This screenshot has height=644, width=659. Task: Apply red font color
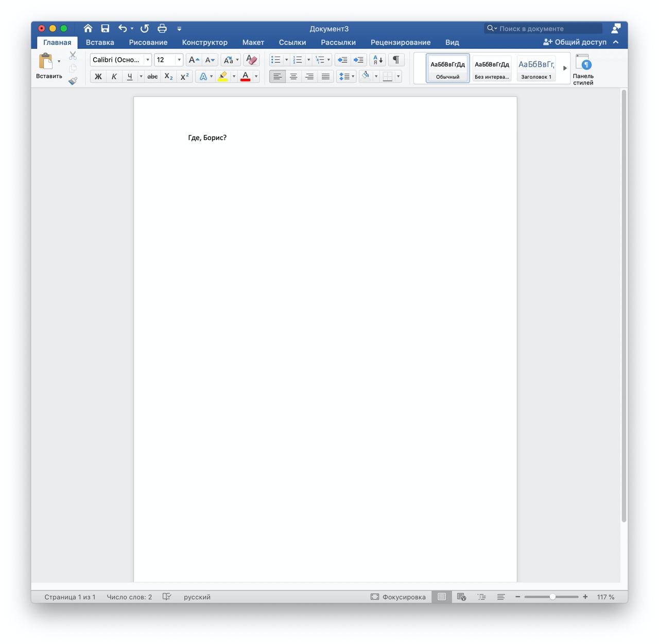(x=246, y=76)
